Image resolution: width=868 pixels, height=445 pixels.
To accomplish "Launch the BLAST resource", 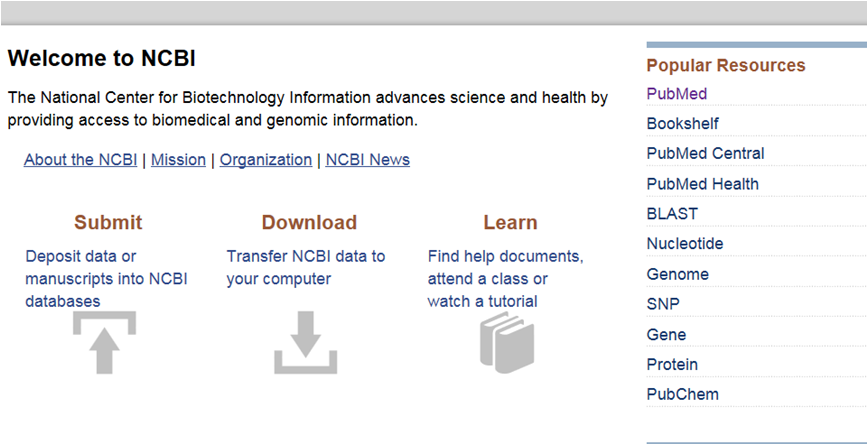I will (672, 214).
